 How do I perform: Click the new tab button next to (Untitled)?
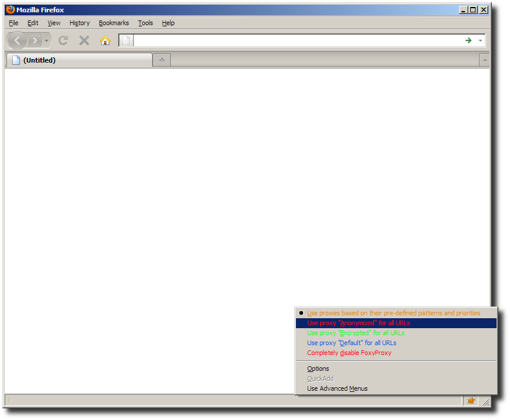[161, 60]
